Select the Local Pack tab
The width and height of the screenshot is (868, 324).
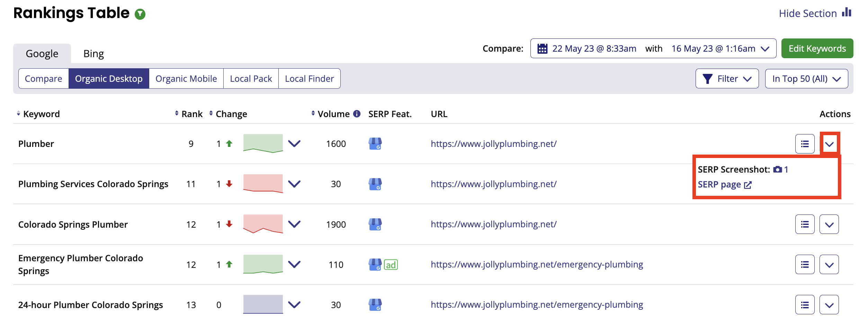click(x=251, y=79)
